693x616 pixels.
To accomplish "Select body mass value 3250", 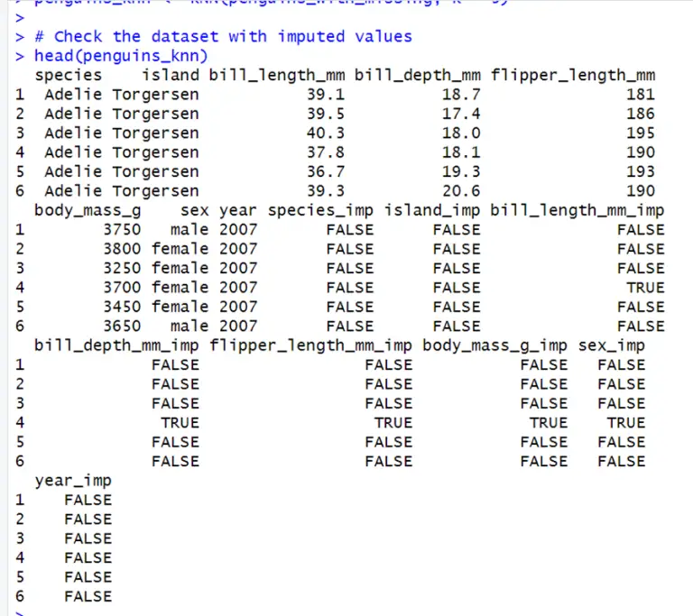I will tap(122, 268).
